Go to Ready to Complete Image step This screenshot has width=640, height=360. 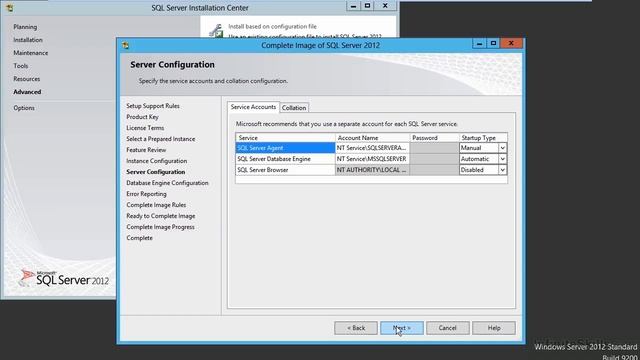pyautogui.click(x=160, y=216)
